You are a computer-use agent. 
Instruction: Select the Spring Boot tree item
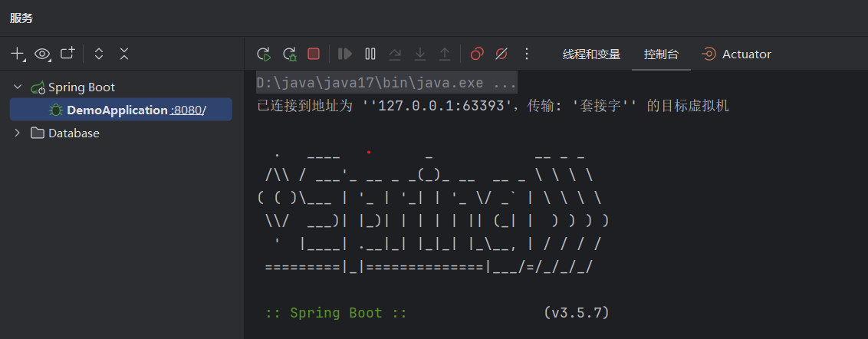[81, 87]
